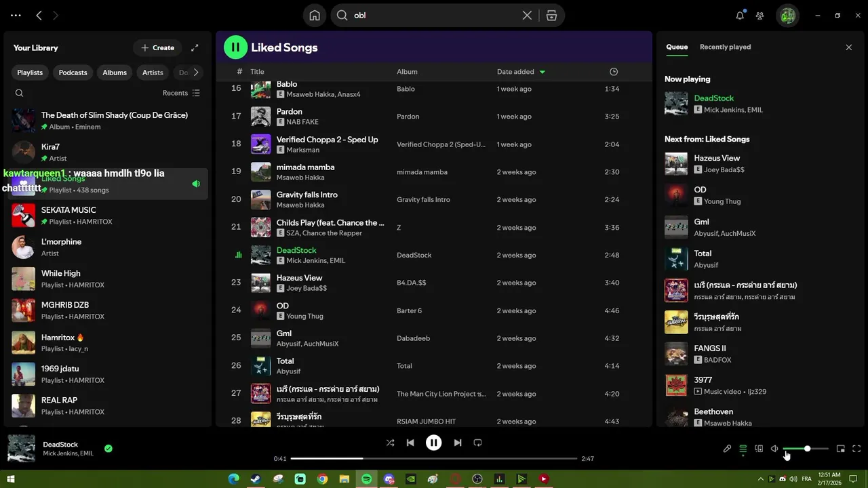The height and width of the screenshot is (488, 868).
Task: Select Verified Choppa 2 - Sped Up track
Action: [434, 144]
